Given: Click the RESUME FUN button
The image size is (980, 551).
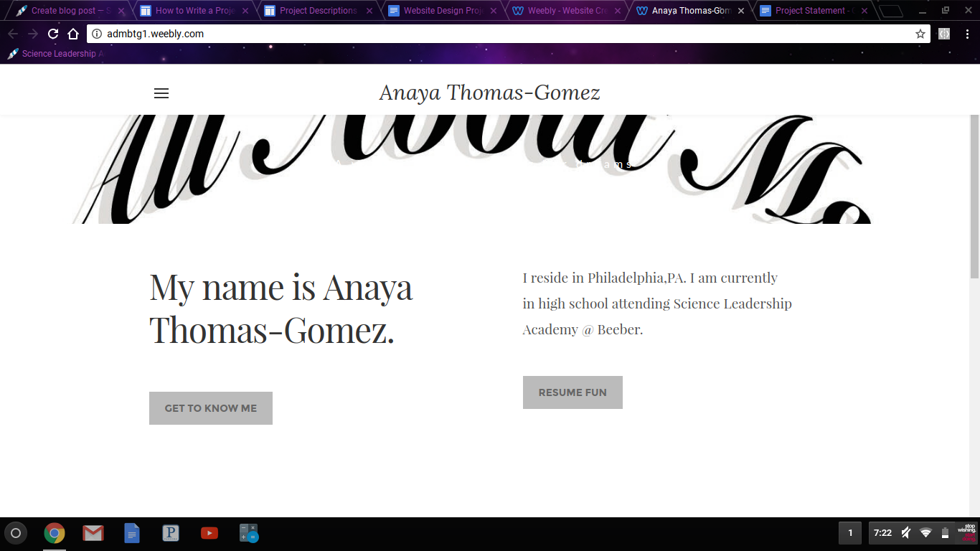Looking at the screenshot, I should (573, 392).
